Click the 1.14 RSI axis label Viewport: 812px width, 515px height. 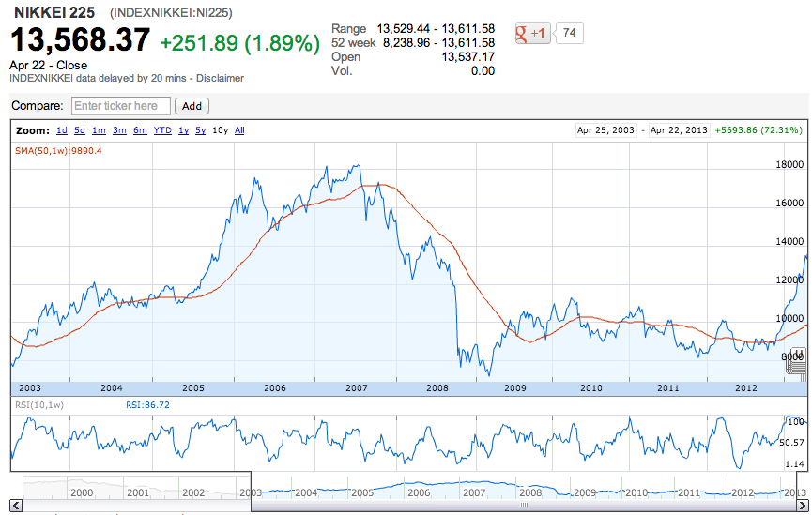click(794, 464)
